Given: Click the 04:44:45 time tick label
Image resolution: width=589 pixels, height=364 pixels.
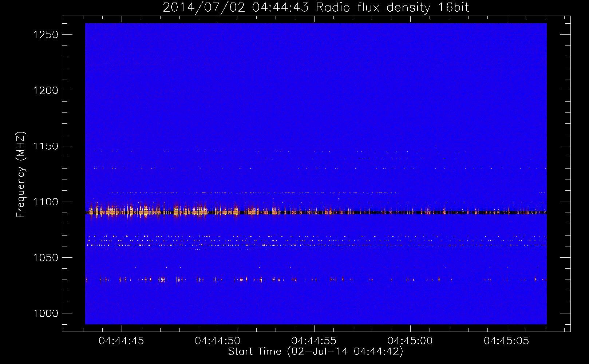Looking at the screenshot, I should click(121, 341).
